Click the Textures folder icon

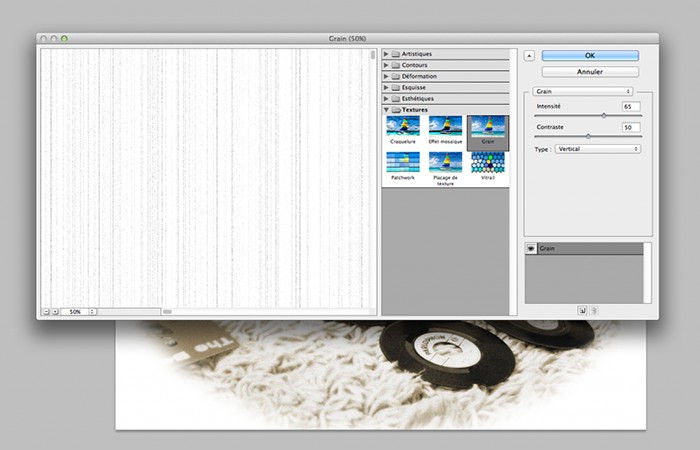396,110
